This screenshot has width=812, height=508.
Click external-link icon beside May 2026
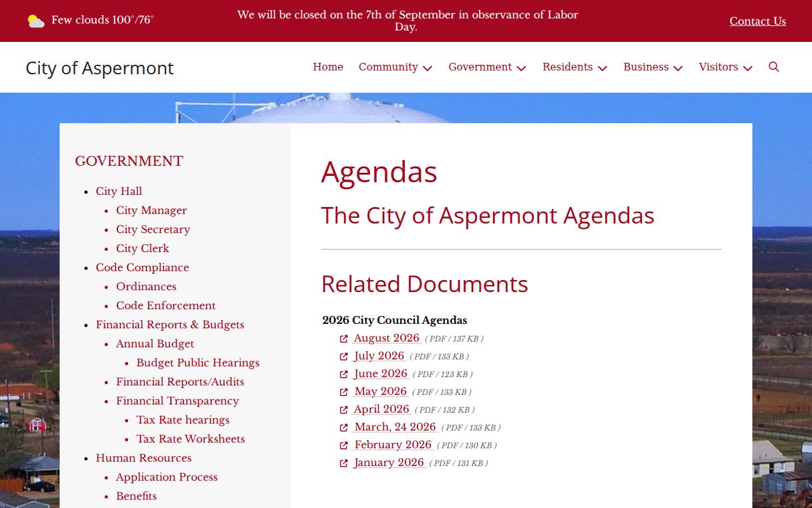point(344,392)
